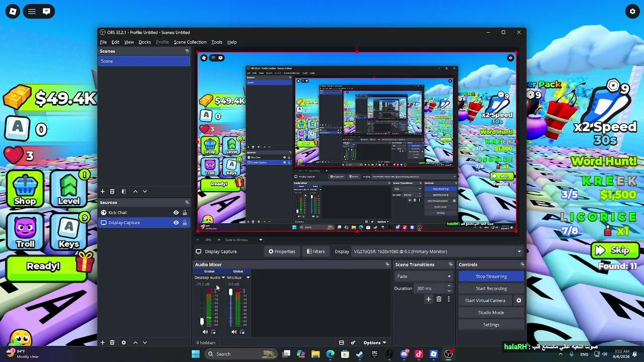This screenshot has width=644, height=362.
Task: Toggle lock on Kick Chat source
Action: click(x=185, y=213)
